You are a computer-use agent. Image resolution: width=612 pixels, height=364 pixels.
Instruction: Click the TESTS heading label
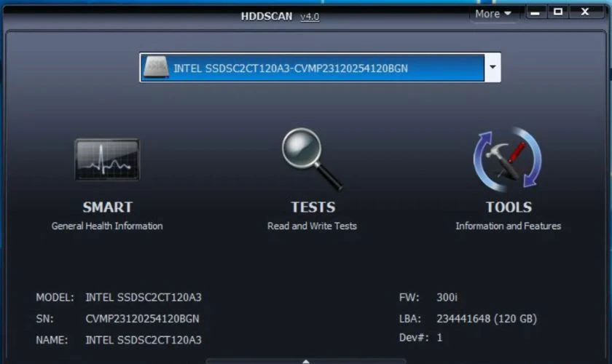click(313, 207)
